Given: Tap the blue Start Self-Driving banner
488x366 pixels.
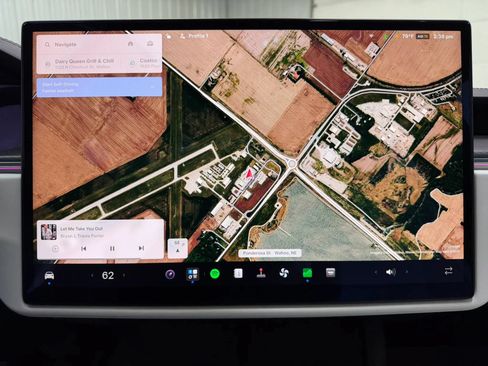Looking at the screenshot, I should point(99,87).
